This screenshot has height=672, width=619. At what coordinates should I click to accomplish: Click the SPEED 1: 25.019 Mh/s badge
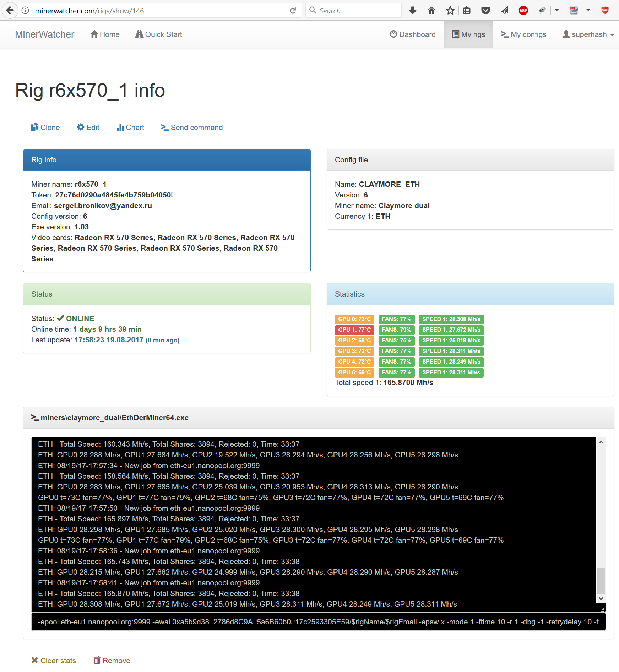[x=451, y=340]
